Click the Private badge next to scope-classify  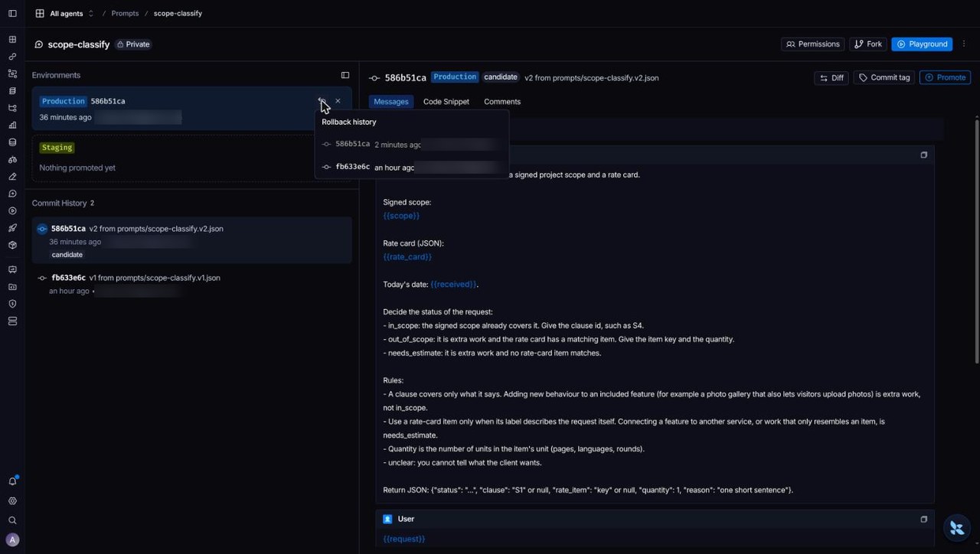(133, 44)
